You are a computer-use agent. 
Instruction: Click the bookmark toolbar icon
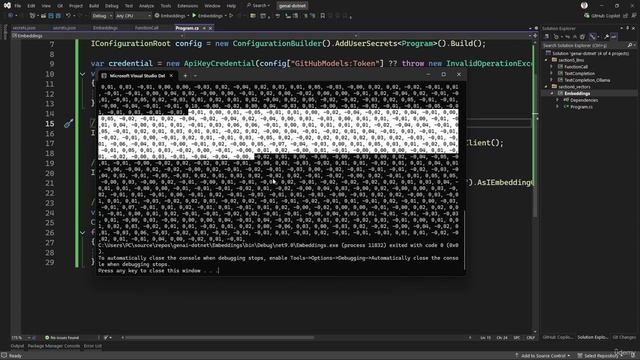pos(323,16)
